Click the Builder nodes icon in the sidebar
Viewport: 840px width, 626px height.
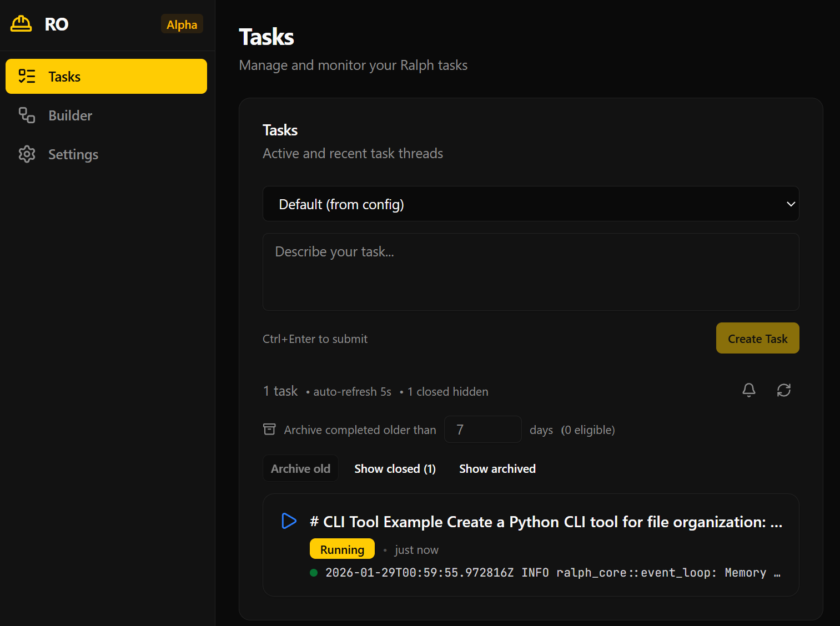click(x=27, y=115)
